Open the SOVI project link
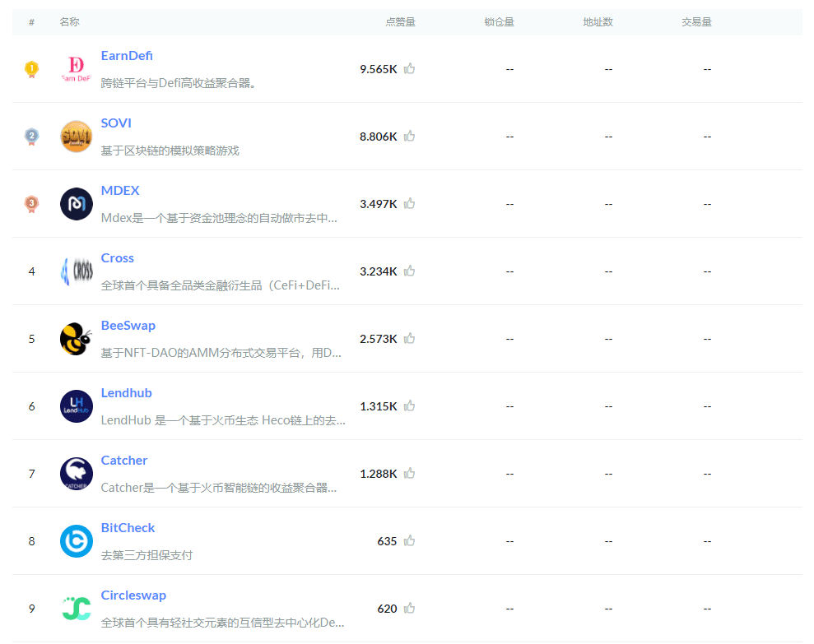The height and width of the screenshot is (644, 814). click(116, 123)
